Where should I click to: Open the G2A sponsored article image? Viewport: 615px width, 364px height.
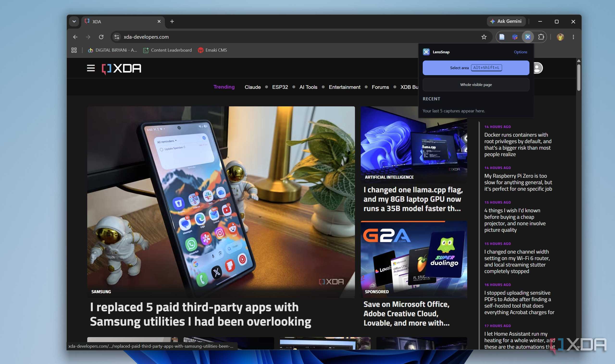tap(414, 259)
